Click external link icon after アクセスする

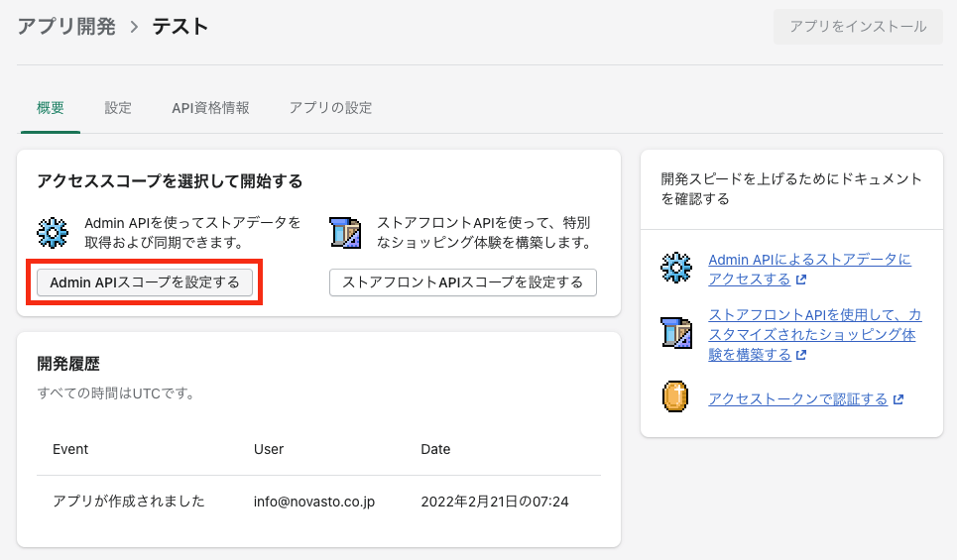click(801, 280)
